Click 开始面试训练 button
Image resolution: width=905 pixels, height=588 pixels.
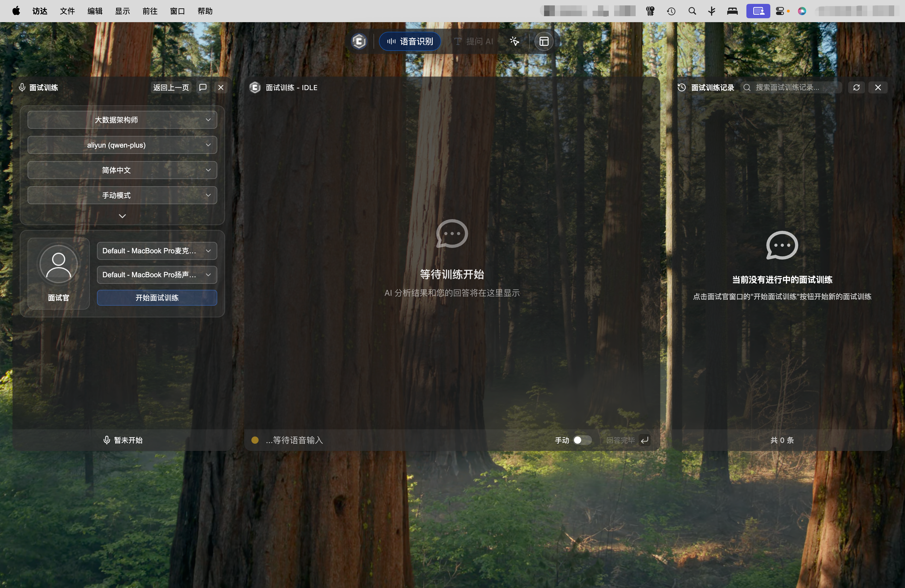(157, 298)
